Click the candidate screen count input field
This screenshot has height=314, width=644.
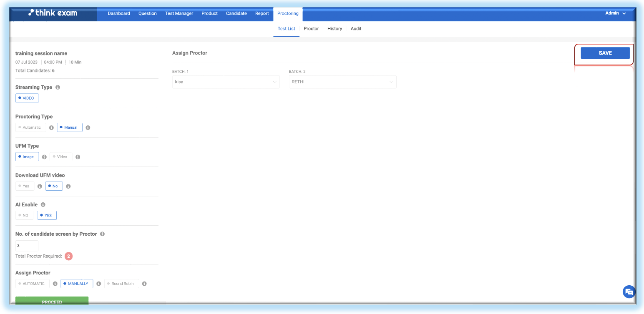click(27, 246)
